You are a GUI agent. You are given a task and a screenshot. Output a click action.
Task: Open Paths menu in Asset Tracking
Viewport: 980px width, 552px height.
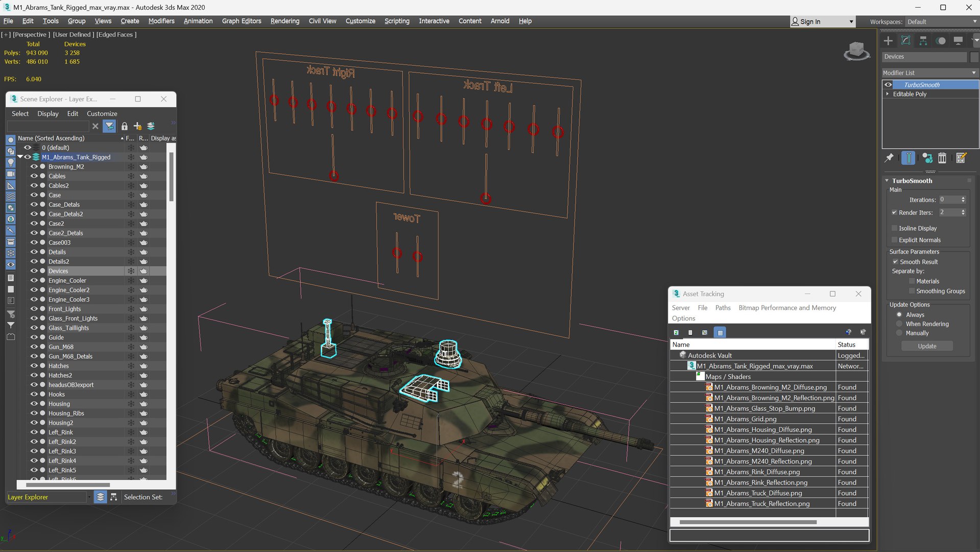pos(723,308)
